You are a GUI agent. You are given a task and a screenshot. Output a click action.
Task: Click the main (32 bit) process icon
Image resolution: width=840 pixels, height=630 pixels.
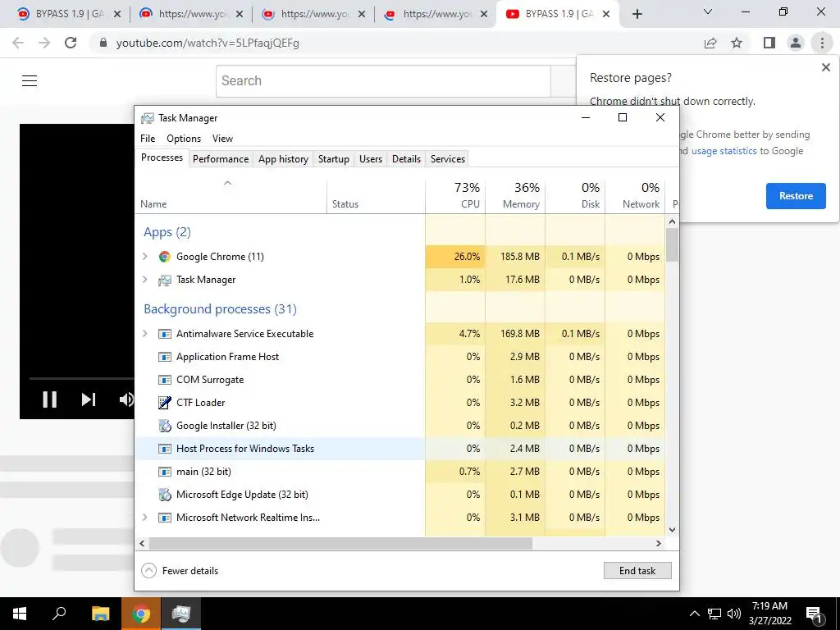tap(164, 472)
